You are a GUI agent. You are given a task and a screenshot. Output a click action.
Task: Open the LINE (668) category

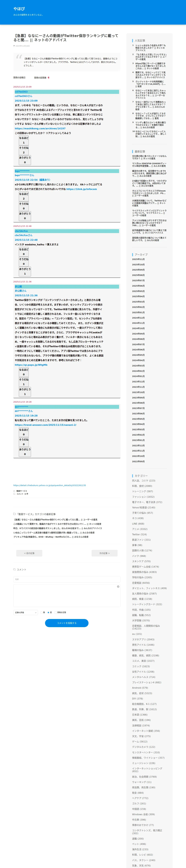click(x=138, y=524)
